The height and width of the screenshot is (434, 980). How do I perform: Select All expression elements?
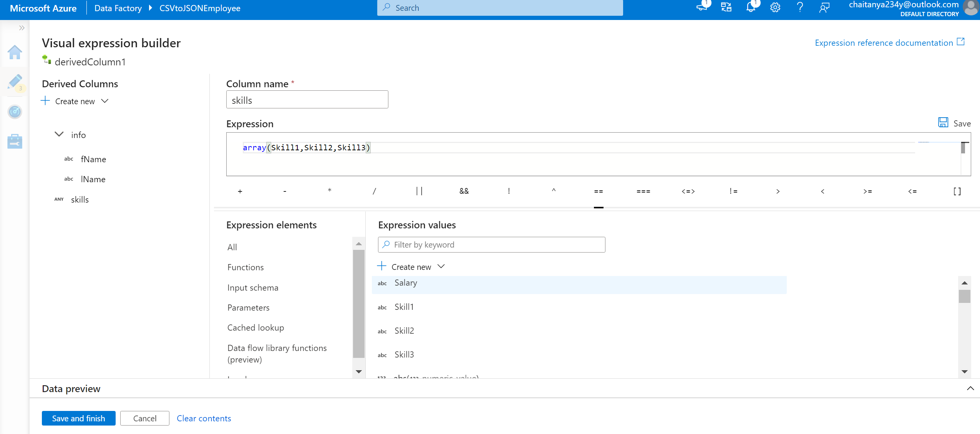tap(232, 247)
